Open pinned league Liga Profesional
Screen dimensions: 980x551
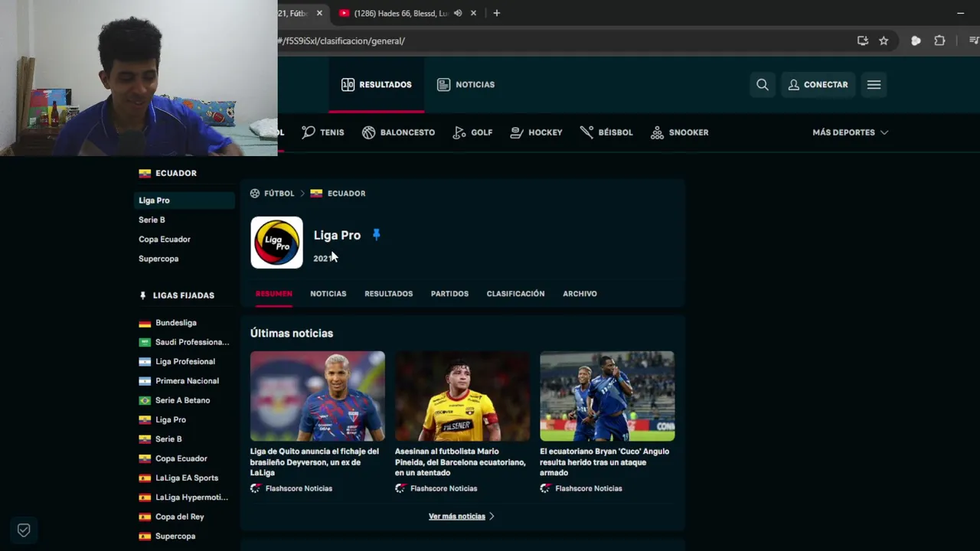coord(185,361)
